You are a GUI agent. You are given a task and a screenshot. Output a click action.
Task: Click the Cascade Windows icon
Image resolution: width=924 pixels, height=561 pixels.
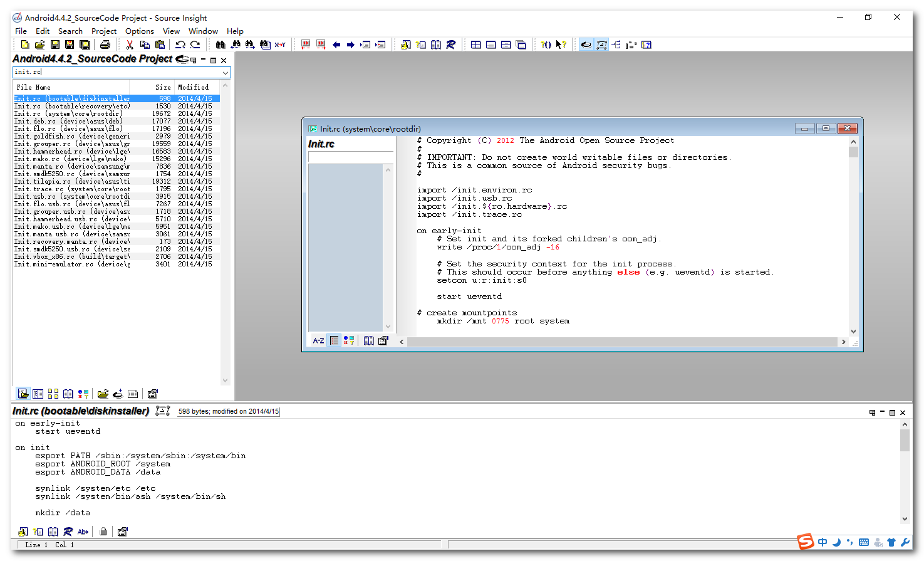pos(521,45)
